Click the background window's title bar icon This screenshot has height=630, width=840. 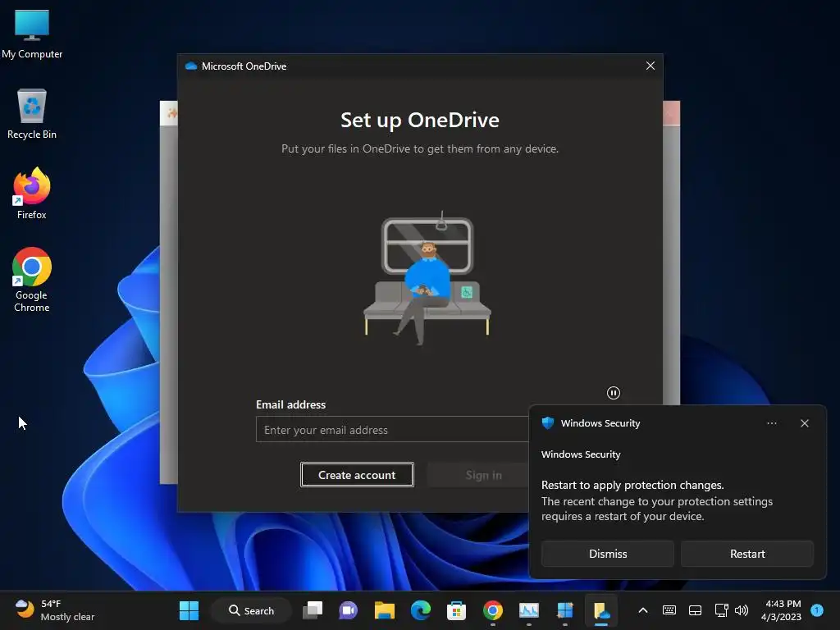pos(172,113)
